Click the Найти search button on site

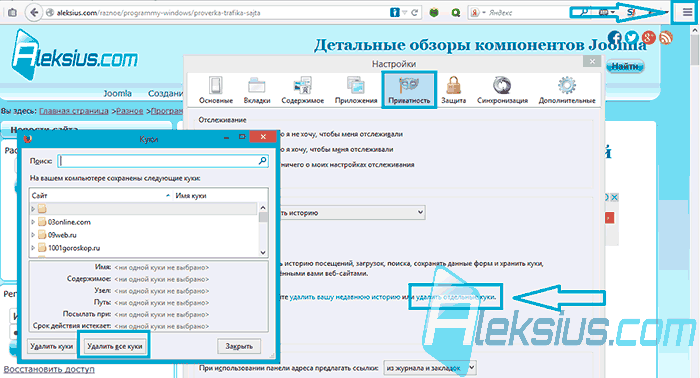[x=625, y=66]
